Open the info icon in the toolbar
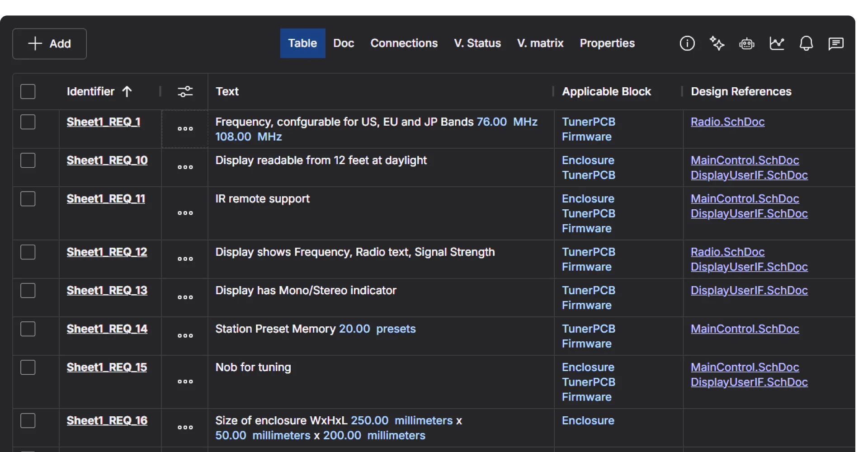This screenshot has width=868, height=452. (687, 43)
